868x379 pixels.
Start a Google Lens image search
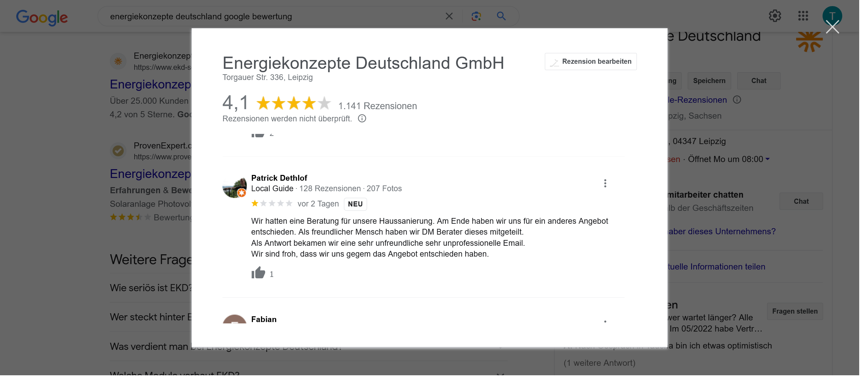point(476,16)
